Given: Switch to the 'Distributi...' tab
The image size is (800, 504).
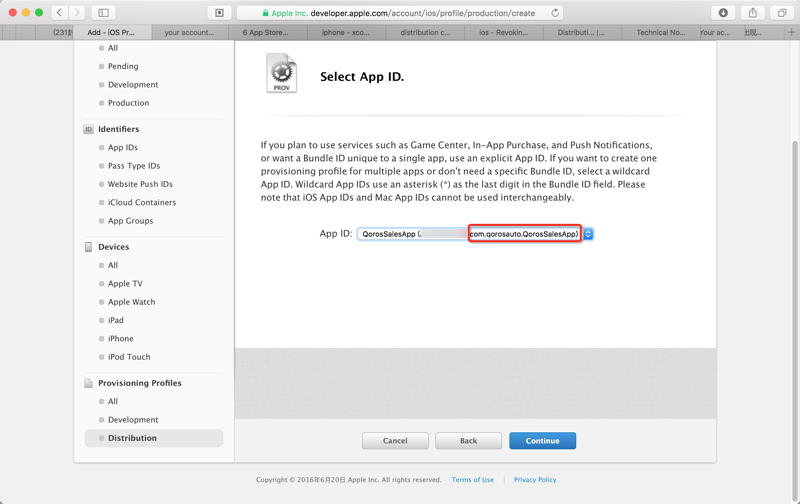Looking at the screenshot, I should (581, 32).
